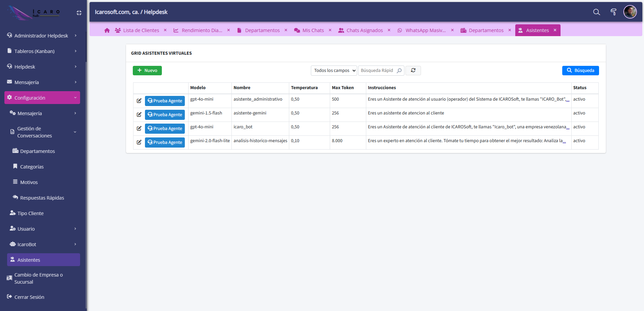Expand the Usuario submenu
The height and width of the screenshot is (311, 644).
(44, 229)
